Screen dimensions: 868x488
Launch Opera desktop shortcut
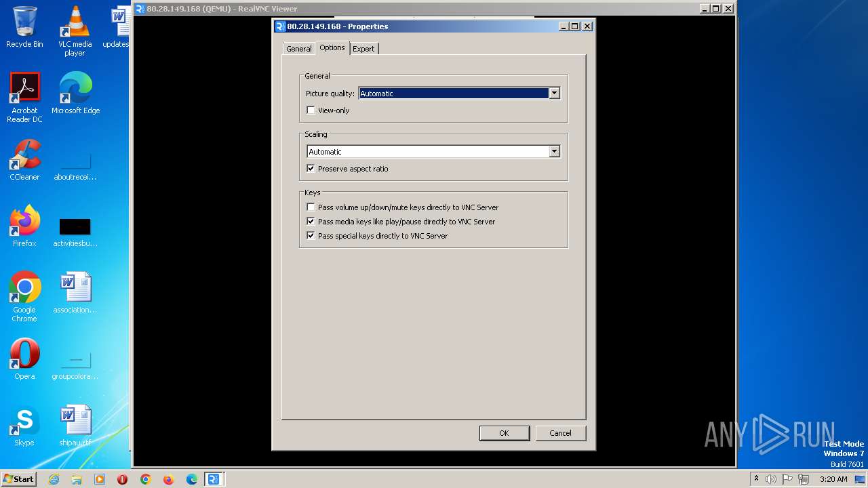[x=24, y=359]
